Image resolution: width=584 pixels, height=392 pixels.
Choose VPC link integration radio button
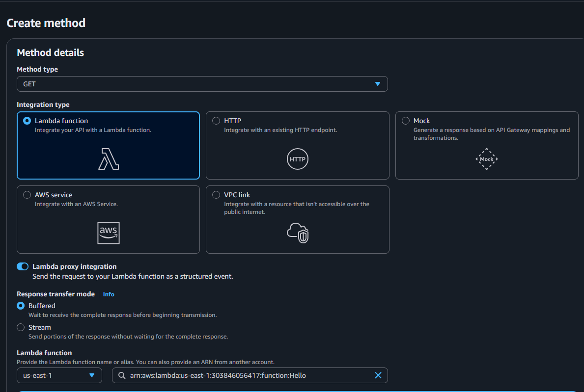pos(216,195)
